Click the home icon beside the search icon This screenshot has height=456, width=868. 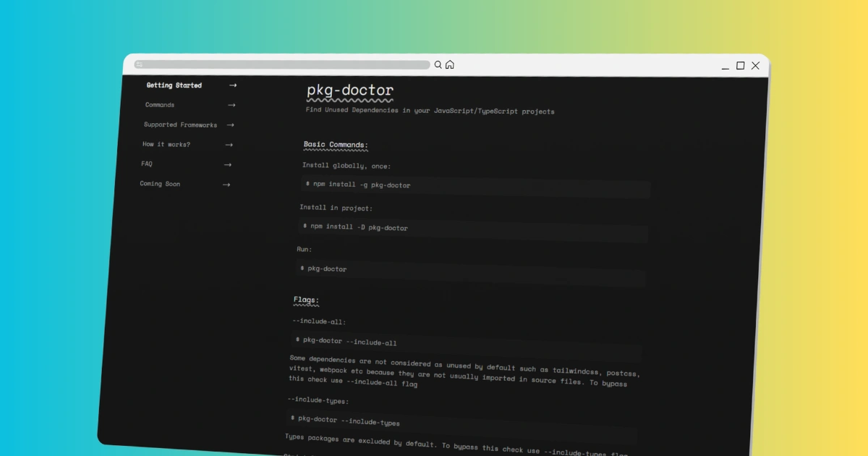(x=450, y=64)
